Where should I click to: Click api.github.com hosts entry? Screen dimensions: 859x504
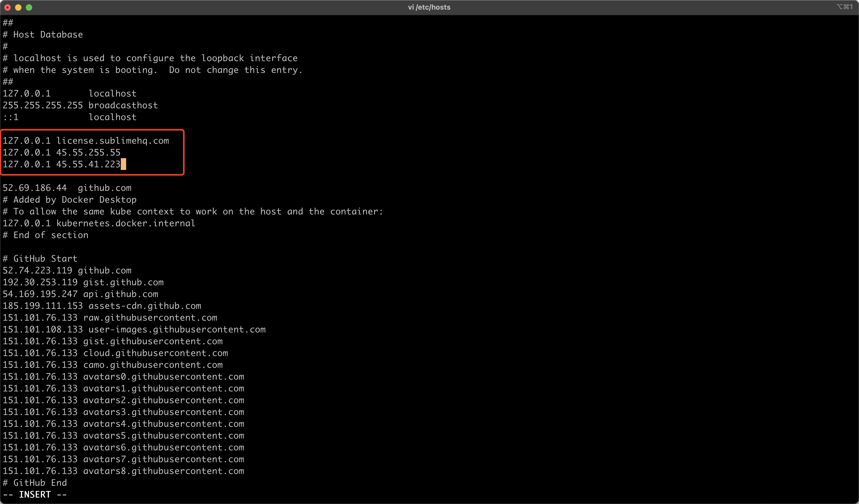(x=120, y=294)
